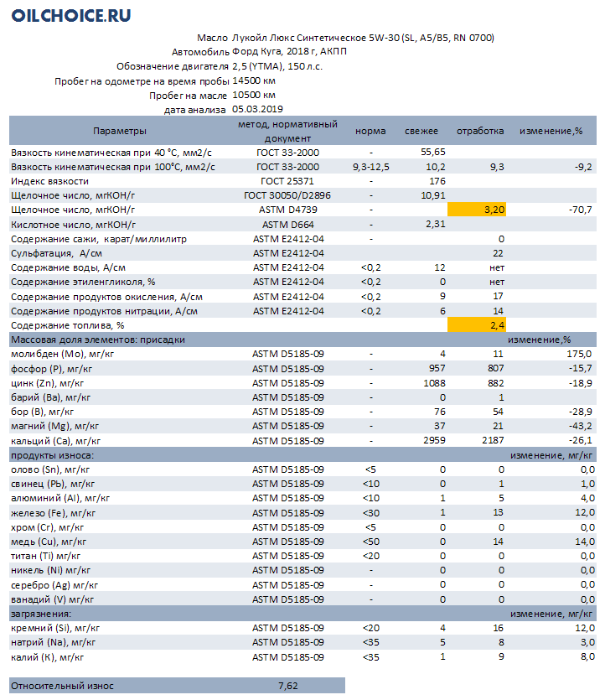Select the orange 2,4 fuel content cell
Screen dimensions: 605x700
click(477, 325)
